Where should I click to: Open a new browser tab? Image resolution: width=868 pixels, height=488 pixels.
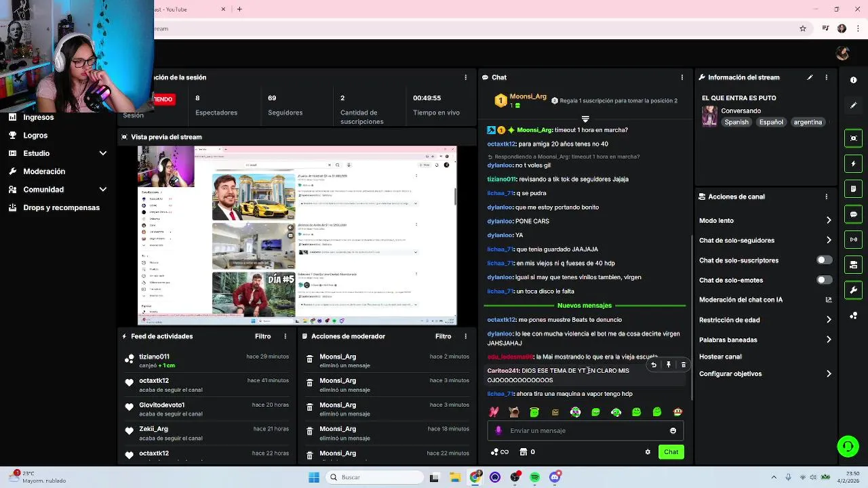(239, 9)
